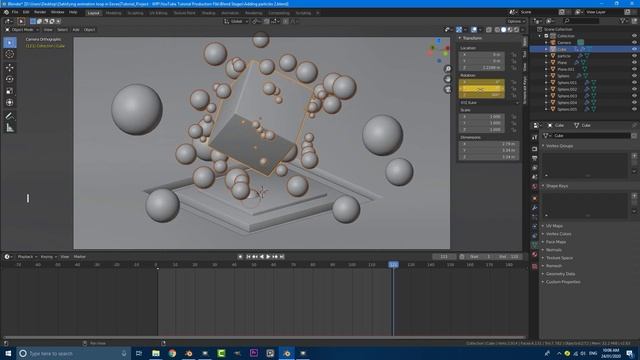Select the Measure tool
This screenshot has height=360, width=640.
pos(10,128)
